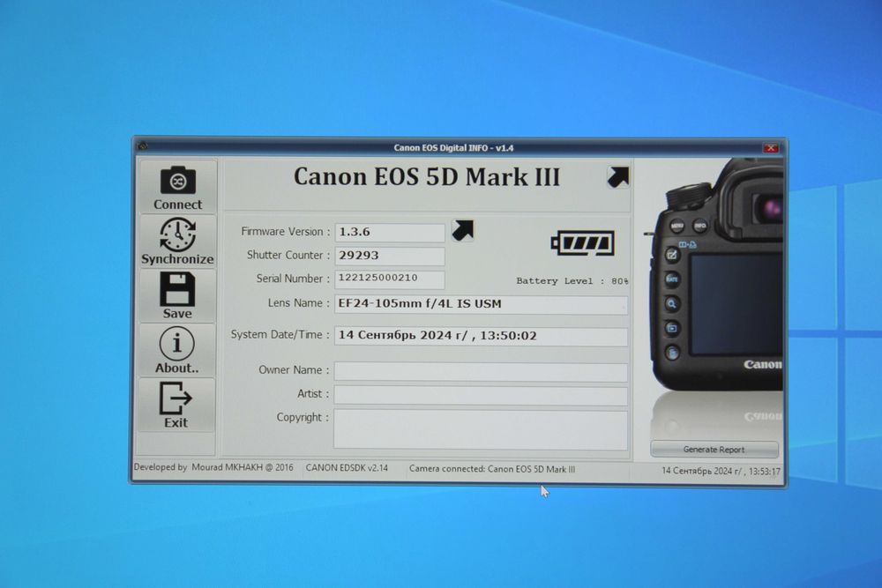Click the Firmware Version field showing 1.3.6
The height and width of the screenshot is (588, 882).
390,232
